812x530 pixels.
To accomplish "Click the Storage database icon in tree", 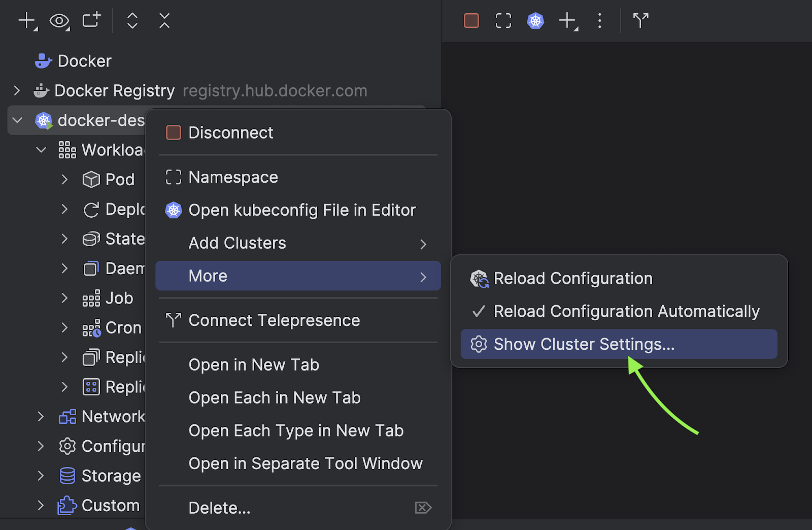I will coord(67,476).
